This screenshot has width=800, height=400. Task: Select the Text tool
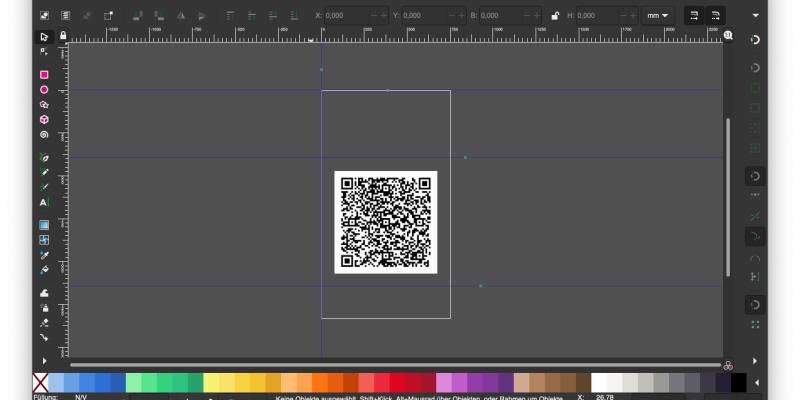pos(44,202)
